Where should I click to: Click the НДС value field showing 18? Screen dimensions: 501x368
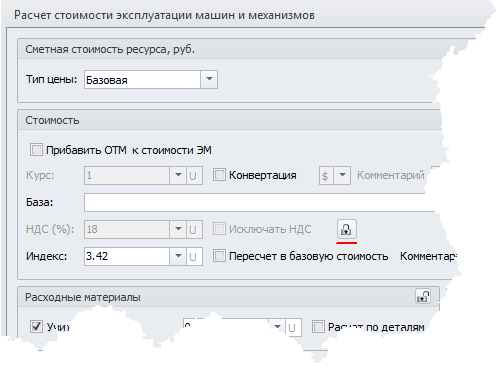click(127, 229)
